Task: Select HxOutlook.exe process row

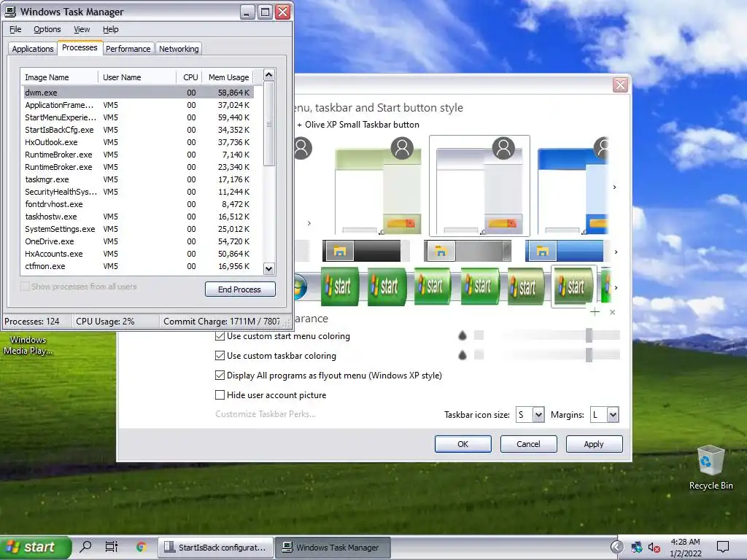Action: coord(138,142)
